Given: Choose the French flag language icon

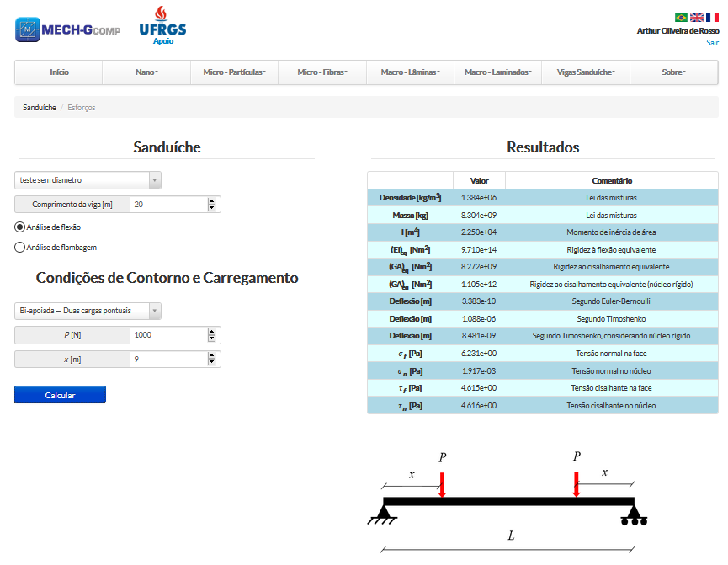Looking at the screenshot, I should click(712, 17).
